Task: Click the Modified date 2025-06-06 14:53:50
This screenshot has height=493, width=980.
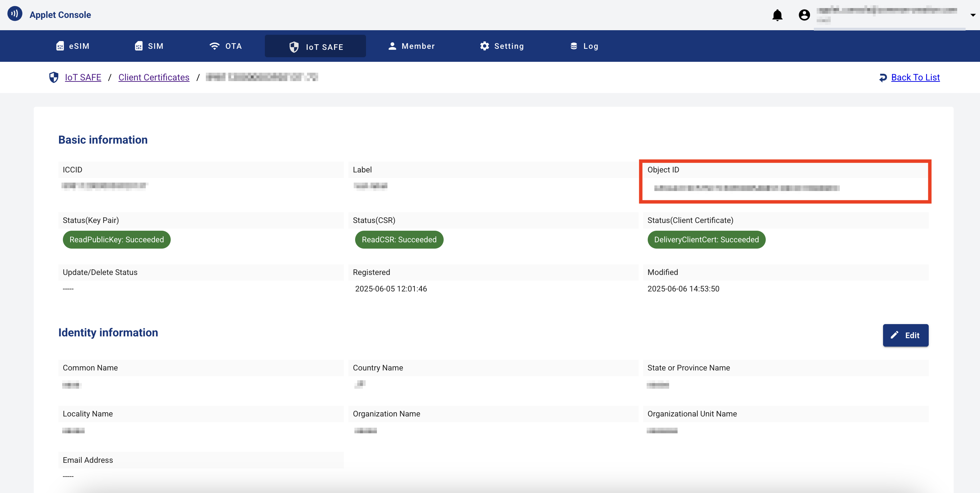Action: [x=683, y=289]
